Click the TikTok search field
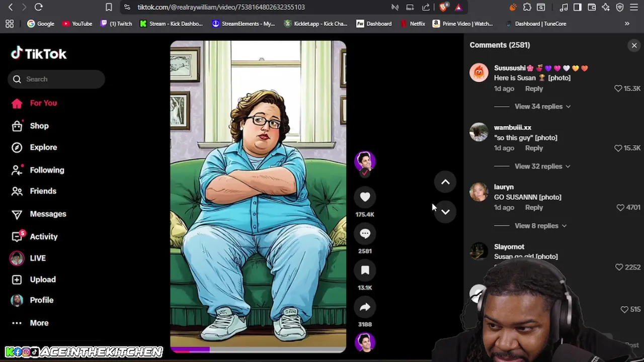The width and height of the screenshot is (644, 362). pyautogui.click(x=56, y=79)
